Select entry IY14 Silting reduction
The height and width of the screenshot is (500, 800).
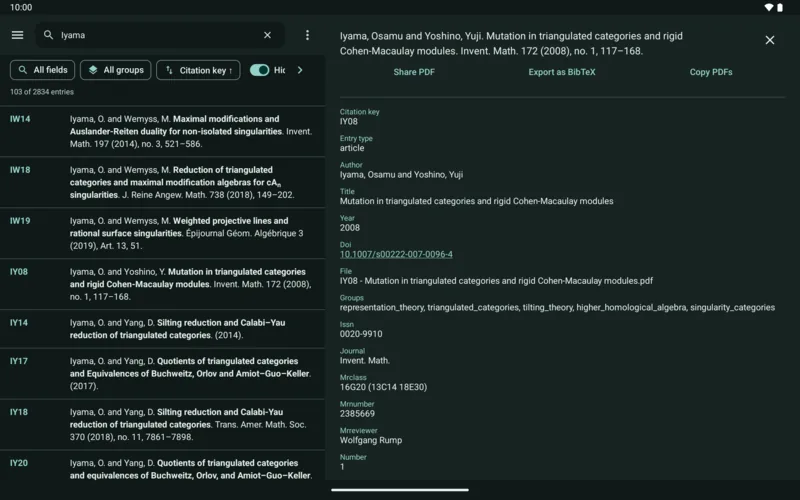click(x=162, y=329)
